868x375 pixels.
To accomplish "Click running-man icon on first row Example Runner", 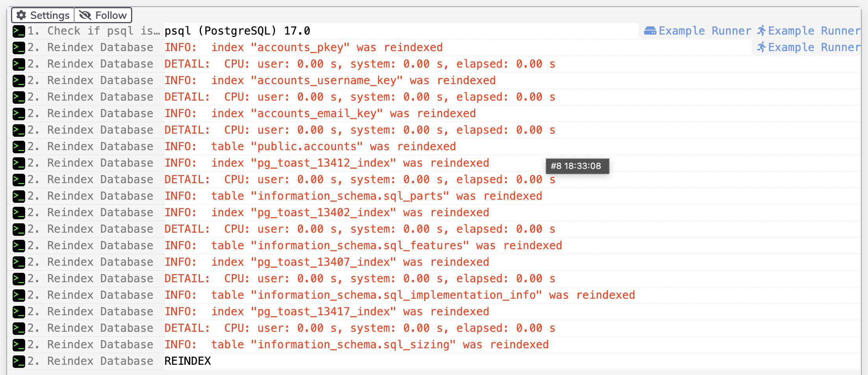I will pyautogui.click(x=762, y=31).
